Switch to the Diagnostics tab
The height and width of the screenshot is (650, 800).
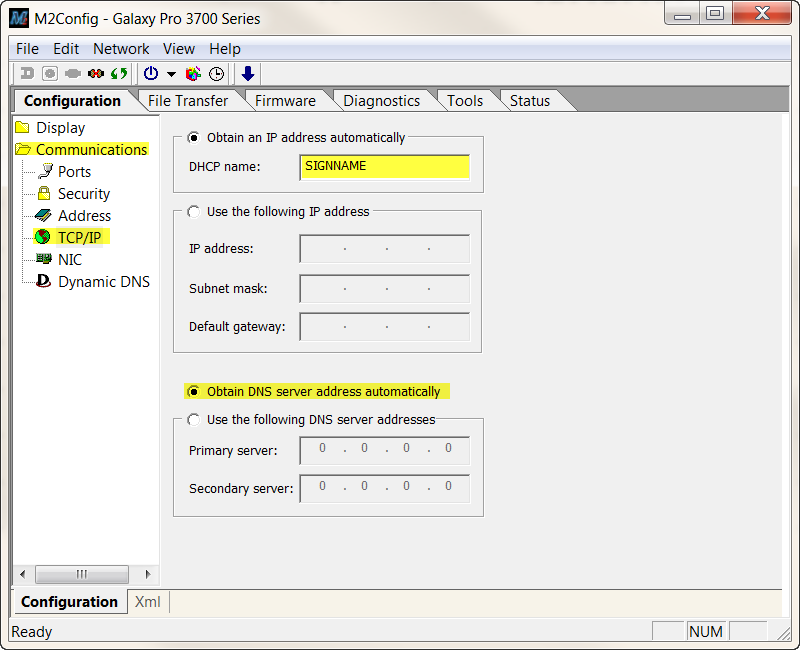pos(381,100)
